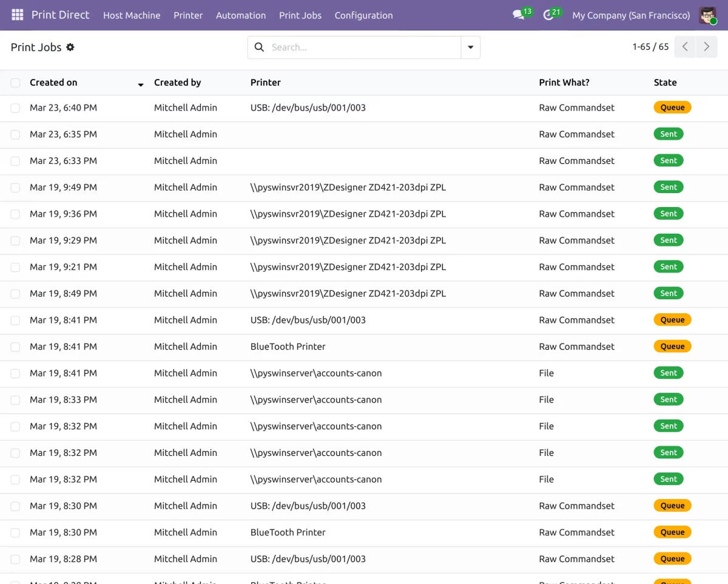
Task: Toggle the select-all checkbox in table header
Action: tap(15, 83)
